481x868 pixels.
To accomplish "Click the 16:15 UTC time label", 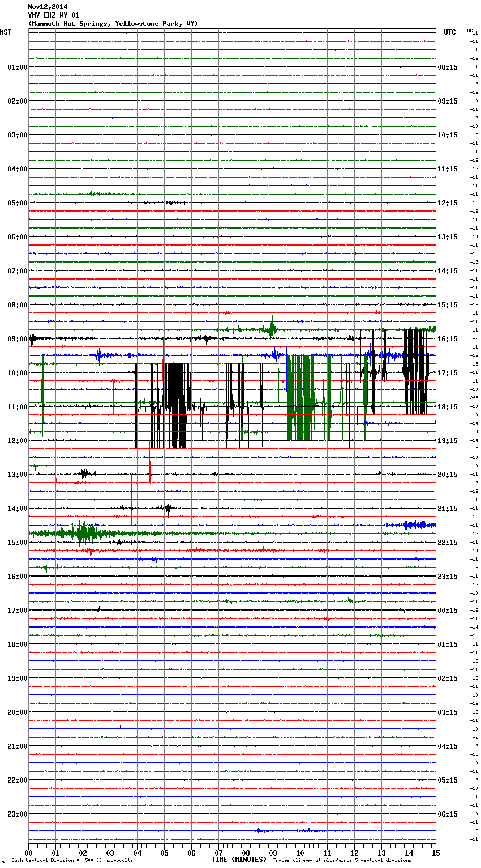I will (448, 339).
